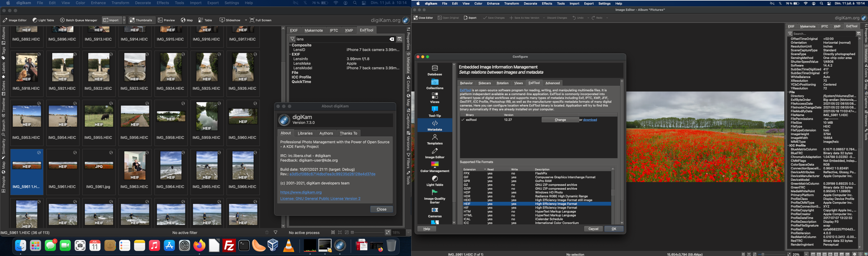Open Color Management page in Configure dialog
This screenshot has height=256, width=868.
pos(435,167)
